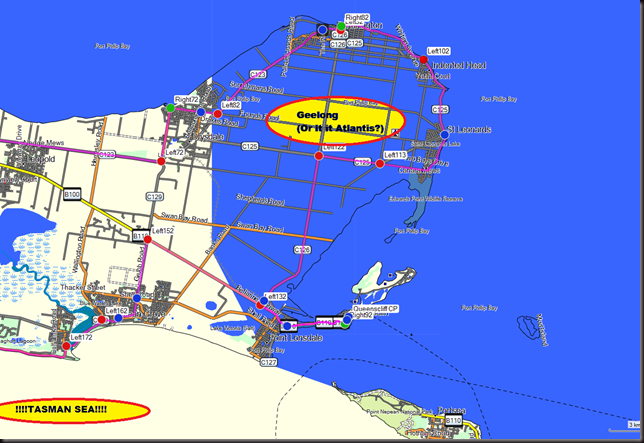Click the Mud Islands outline

point(530,327)
